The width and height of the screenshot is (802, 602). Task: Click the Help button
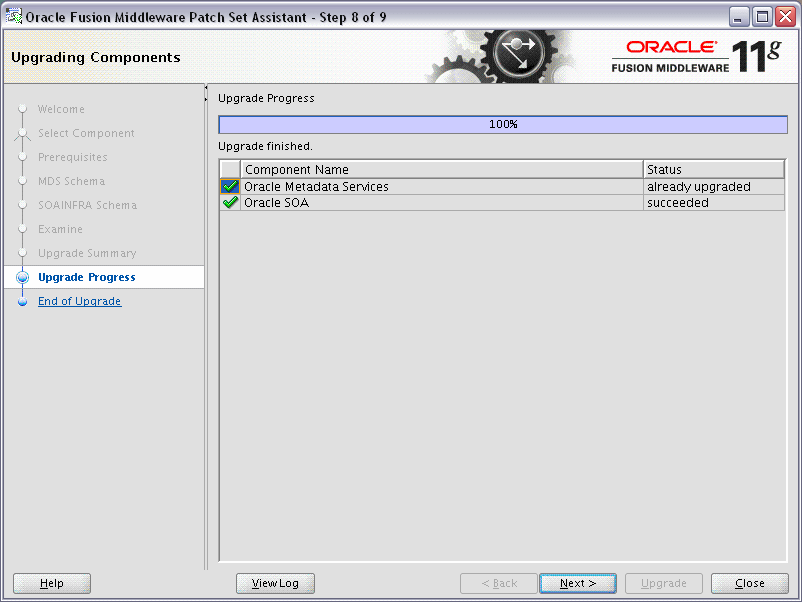click(x=52, y=583)
